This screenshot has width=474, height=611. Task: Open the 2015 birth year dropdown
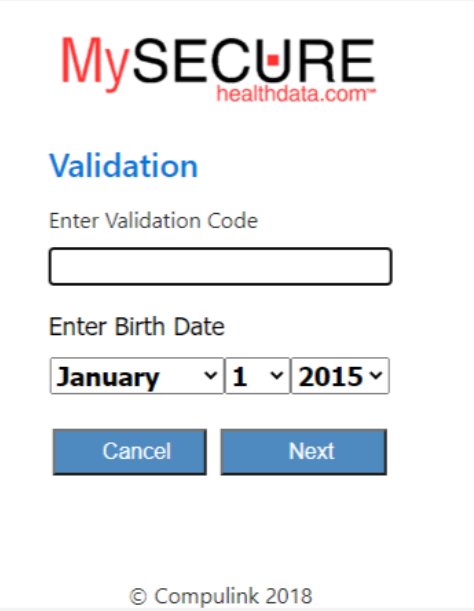(340, 376)
